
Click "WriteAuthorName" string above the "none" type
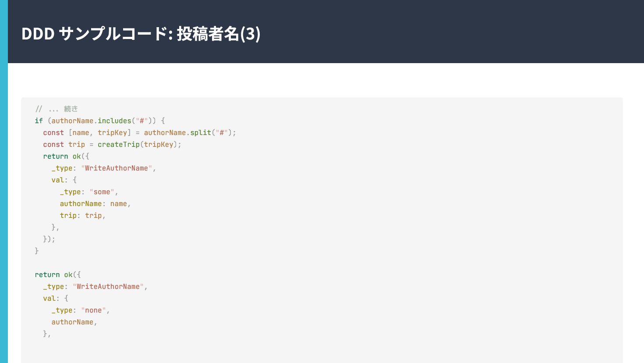[108, 286]
